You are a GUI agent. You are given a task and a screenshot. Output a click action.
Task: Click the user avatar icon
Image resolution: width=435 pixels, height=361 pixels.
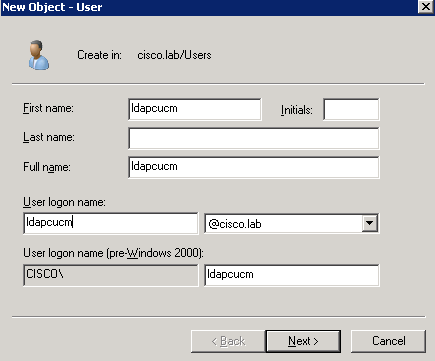tap(39, 55)
